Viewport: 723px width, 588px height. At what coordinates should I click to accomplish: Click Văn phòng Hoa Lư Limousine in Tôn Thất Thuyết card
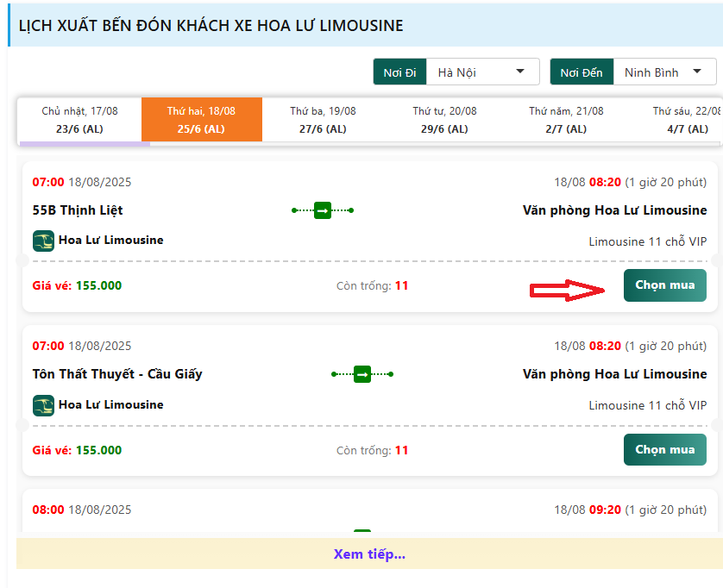point(614,374)
